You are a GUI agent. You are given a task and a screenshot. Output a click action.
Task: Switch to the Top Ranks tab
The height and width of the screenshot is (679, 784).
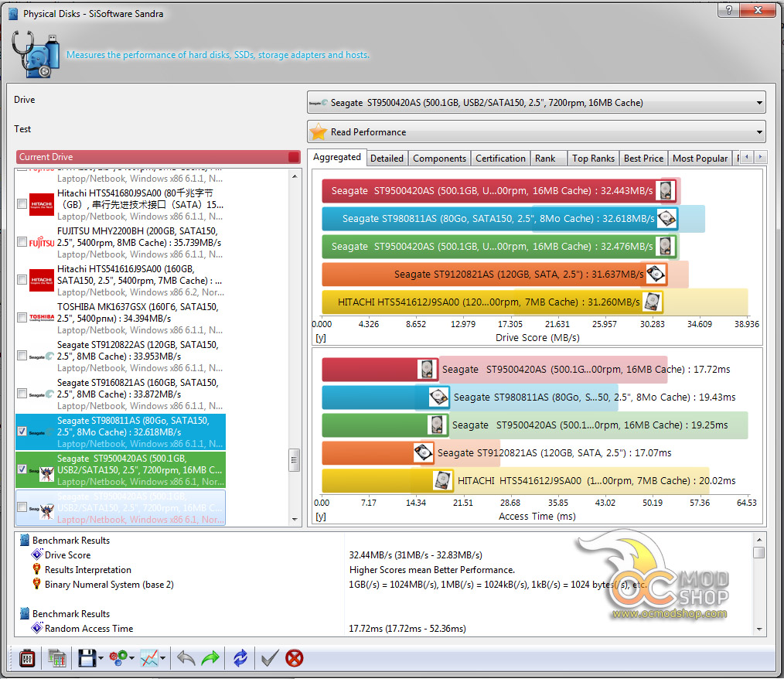(594, 159)
